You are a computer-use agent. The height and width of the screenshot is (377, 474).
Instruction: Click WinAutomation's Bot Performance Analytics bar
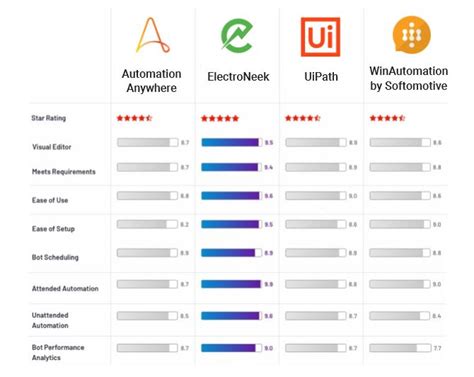pos(400,348)
